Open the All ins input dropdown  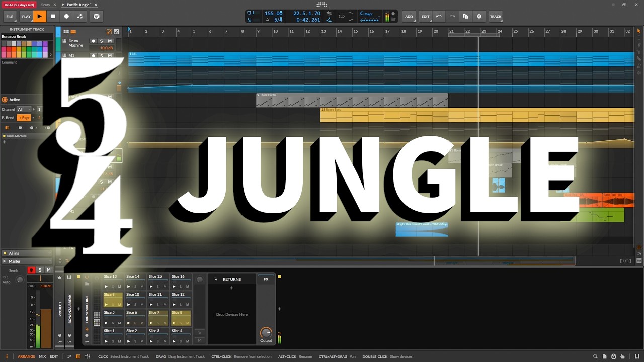point(27,253)
